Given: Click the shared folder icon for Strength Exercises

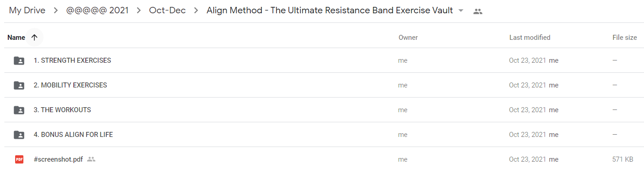Looking at the screenshot, I should click(x=19, y=60).
